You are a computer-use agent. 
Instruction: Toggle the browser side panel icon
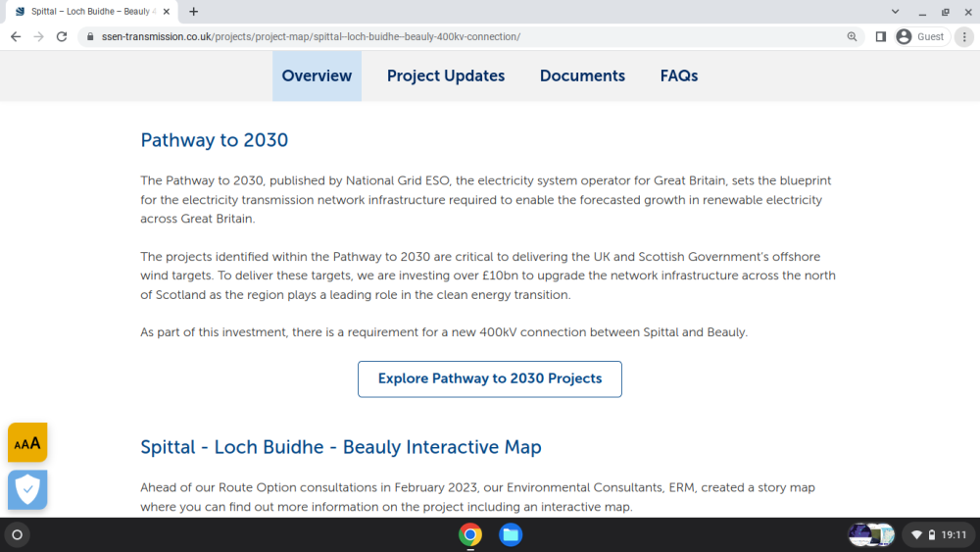(881, 37)
